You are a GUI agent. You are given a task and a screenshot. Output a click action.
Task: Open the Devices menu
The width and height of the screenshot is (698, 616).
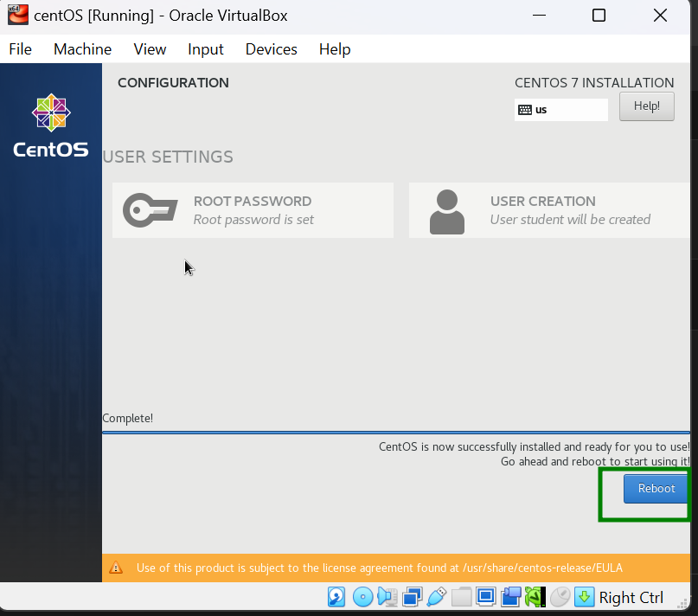tap(271, 49)
